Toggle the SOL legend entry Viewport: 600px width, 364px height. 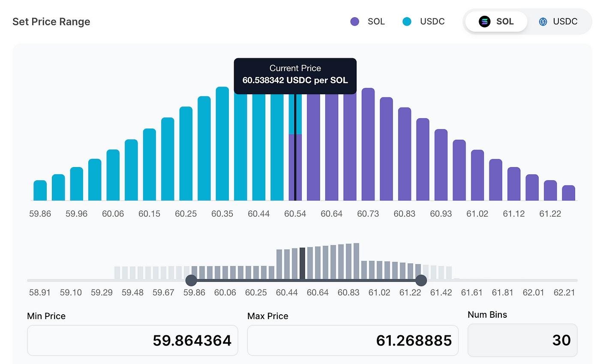click(368, 21)
